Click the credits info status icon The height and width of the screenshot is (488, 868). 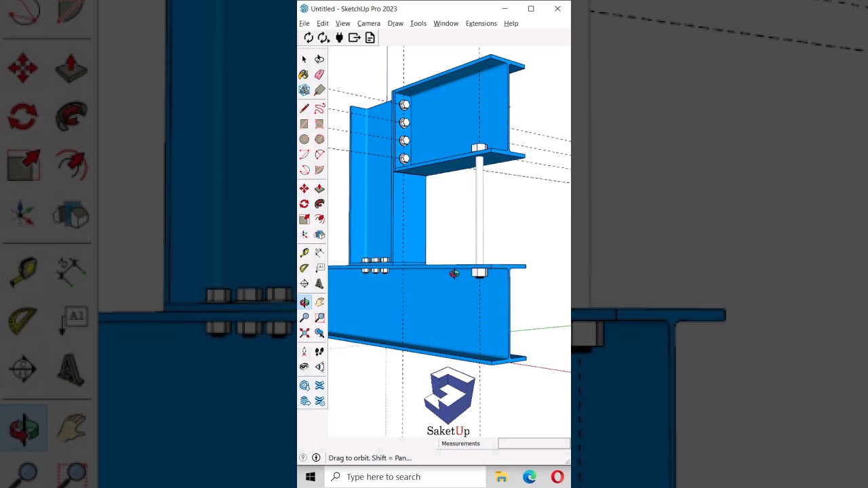point(316,457)
